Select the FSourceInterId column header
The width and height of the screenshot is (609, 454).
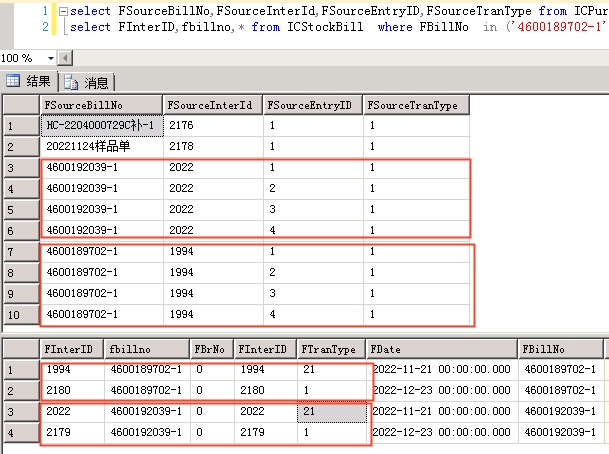212,104
